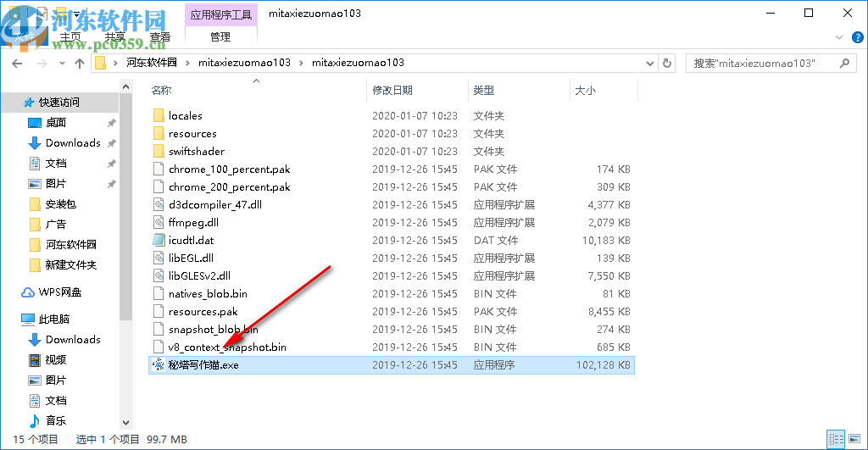The height and width of the screenshot is (450, 868).
Task: Open pinned 图片 under quick access
Action: tap(56, 183)
